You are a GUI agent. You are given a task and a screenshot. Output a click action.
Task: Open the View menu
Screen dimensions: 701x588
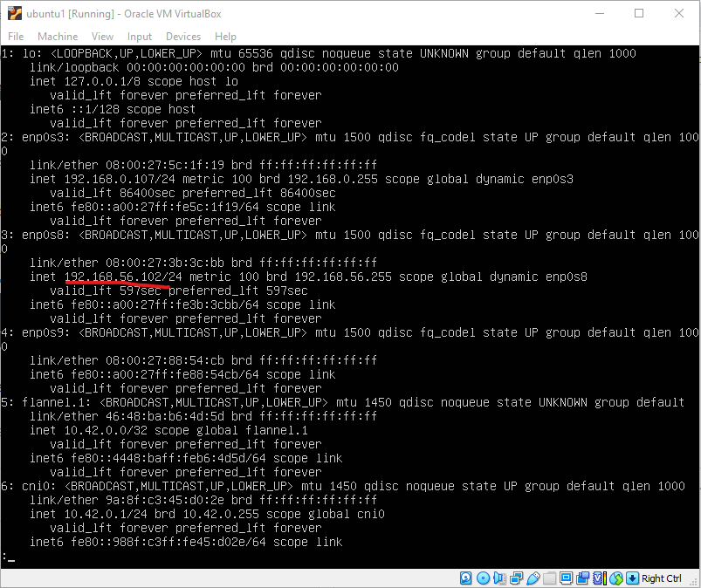[x=102, y=37]
